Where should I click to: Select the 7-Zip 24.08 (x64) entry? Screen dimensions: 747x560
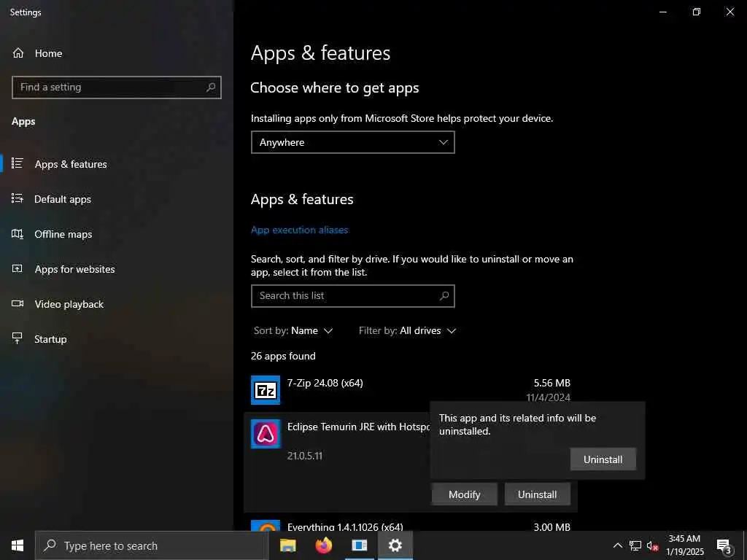point(410,390)
